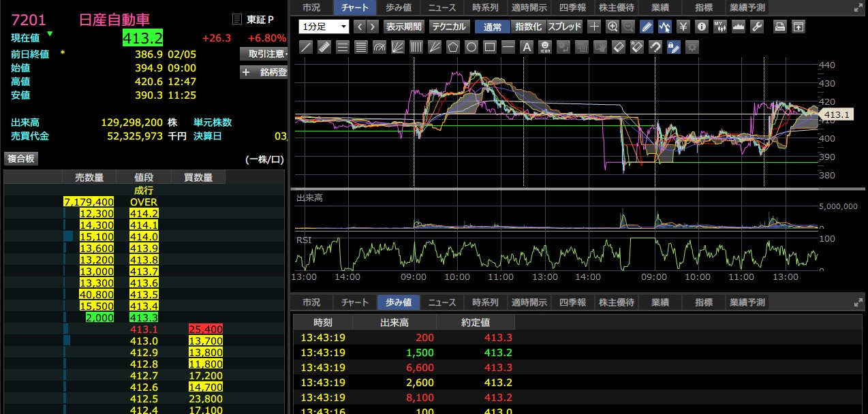The height and width of the screenshot is (414, 868).
Task: Open the 四季報 tab in chart panel
Action: point(572,7)
